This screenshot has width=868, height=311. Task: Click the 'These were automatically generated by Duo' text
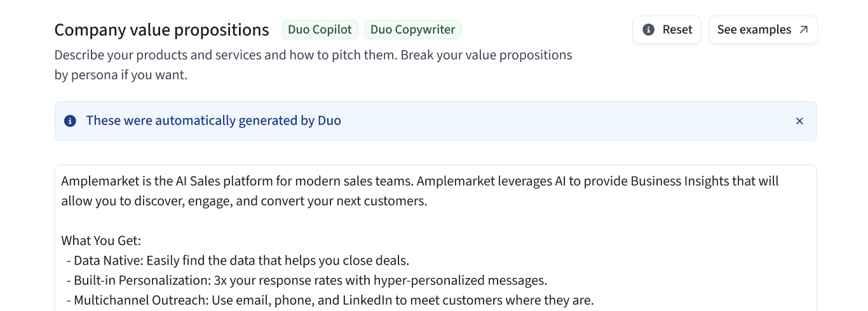click(x=214, y=121)
